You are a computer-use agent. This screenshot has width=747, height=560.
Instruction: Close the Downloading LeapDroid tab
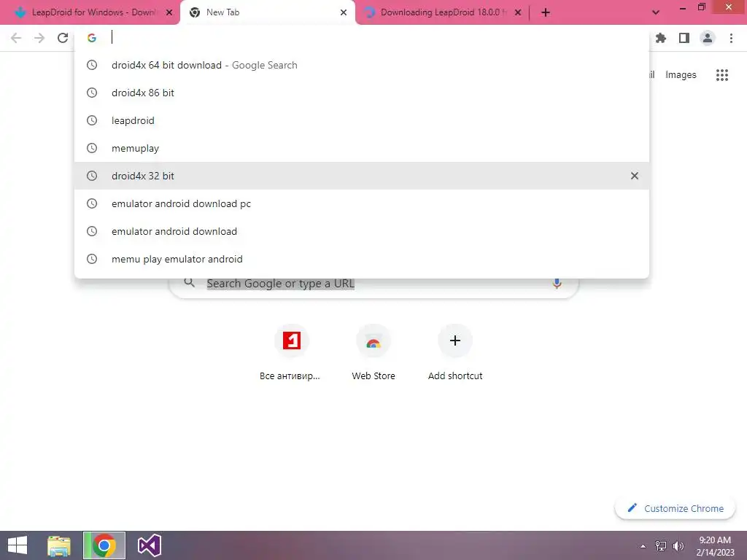(518, 12)
